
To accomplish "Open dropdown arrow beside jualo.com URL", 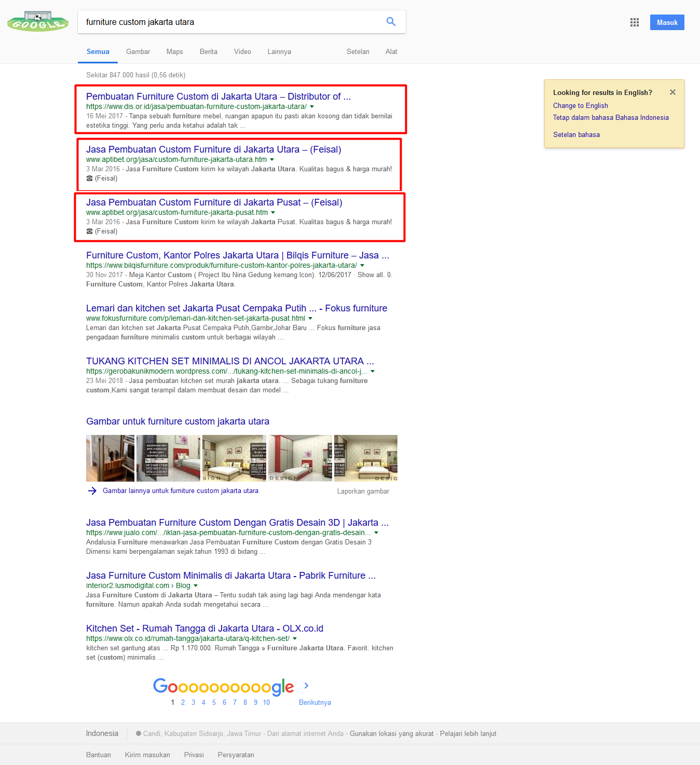I will [376, 533].
